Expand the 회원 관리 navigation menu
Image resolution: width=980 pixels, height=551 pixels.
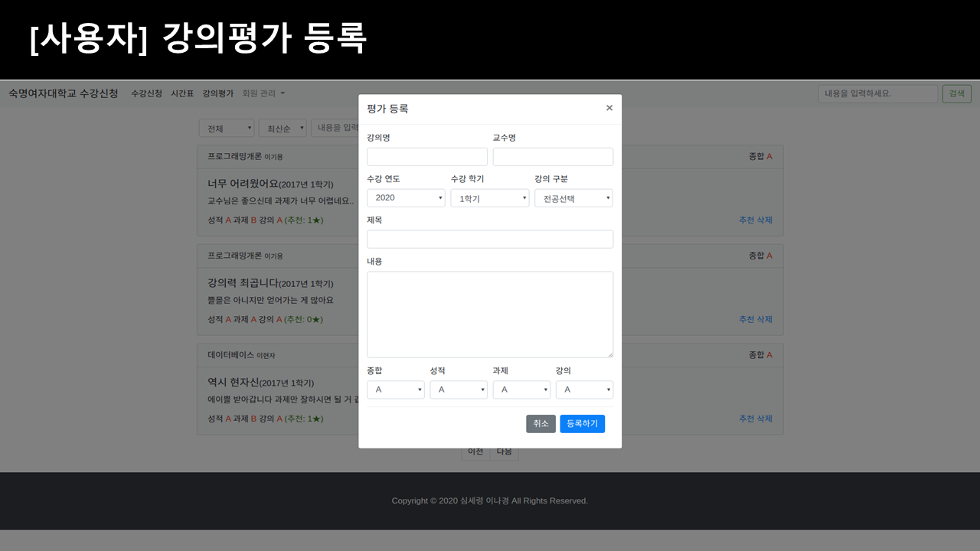(258, 93)
